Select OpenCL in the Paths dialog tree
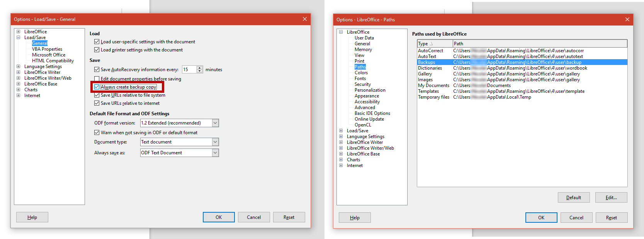The height and width of the screenshot is (239, 644). [x=363, y=125]
